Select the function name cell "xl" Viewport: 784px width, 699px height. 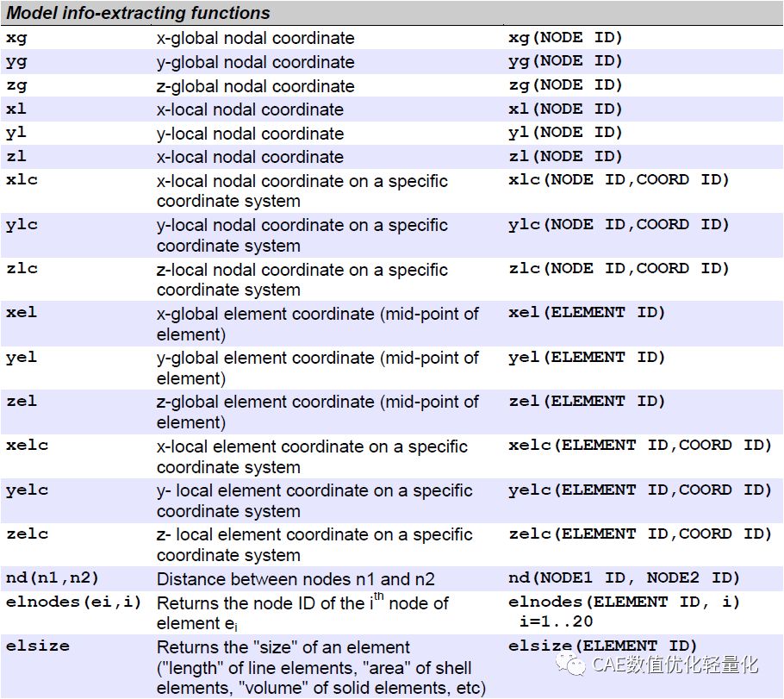click(x=16, y=109)
